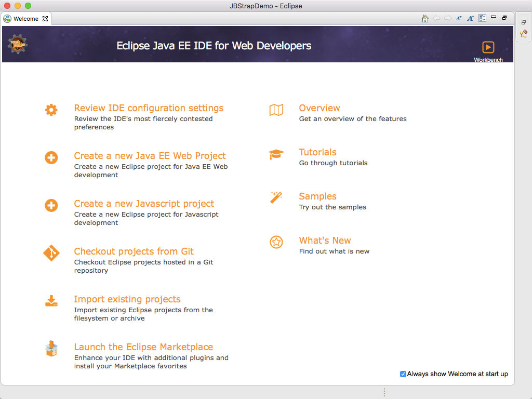Click 'Go through tutorials' text
Viewport: 532px width, 399px height.
[x=333, y=163]
